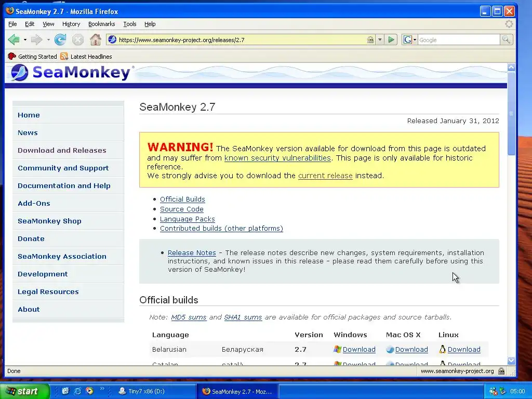Click the search magnifier button
Screen dimensions: 532x399
(x=506, y=39)
